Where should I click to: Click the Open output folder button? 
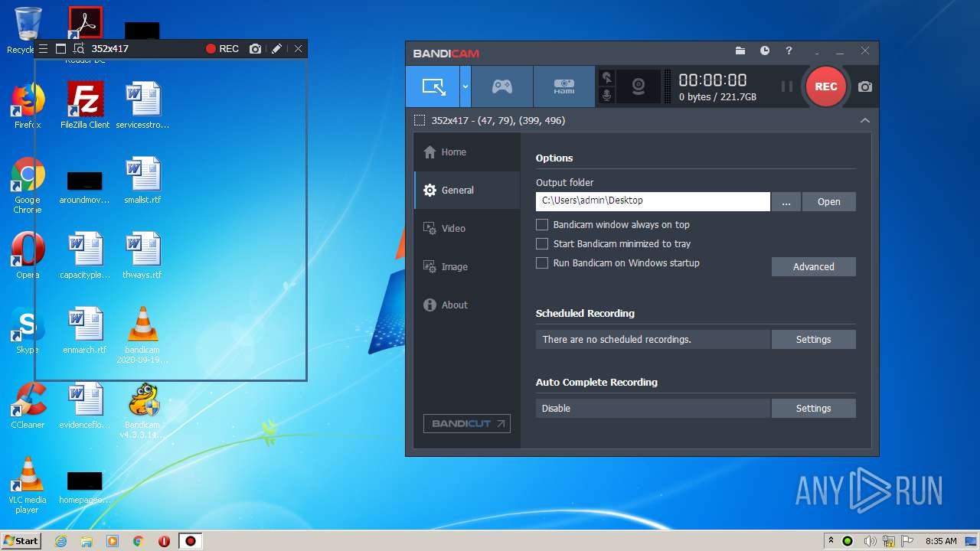pyautogui.click(x=829, y=201)
